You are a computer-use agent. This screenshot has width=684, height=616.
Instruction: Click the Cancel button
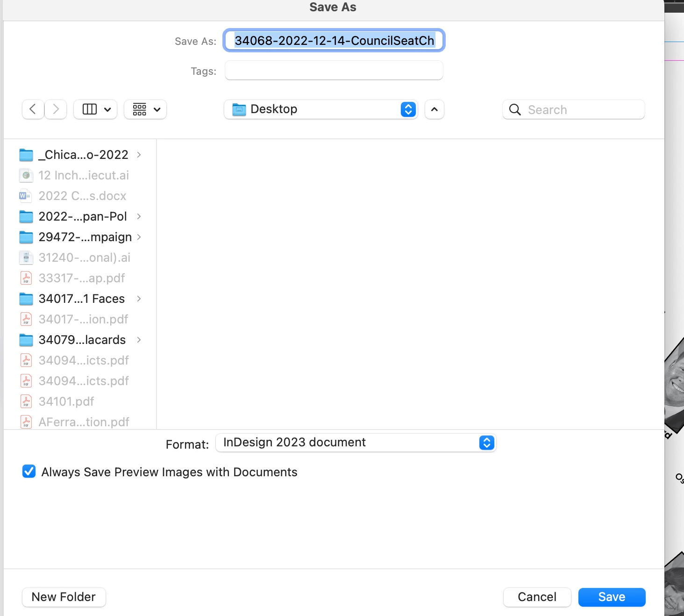point(537,597)
